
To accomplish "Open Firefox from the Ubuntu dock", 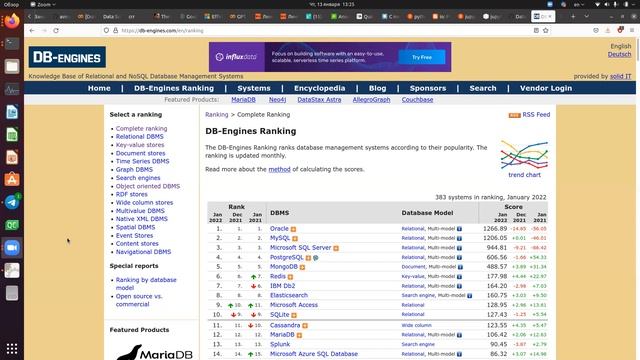I will click(x=12, y=21).
